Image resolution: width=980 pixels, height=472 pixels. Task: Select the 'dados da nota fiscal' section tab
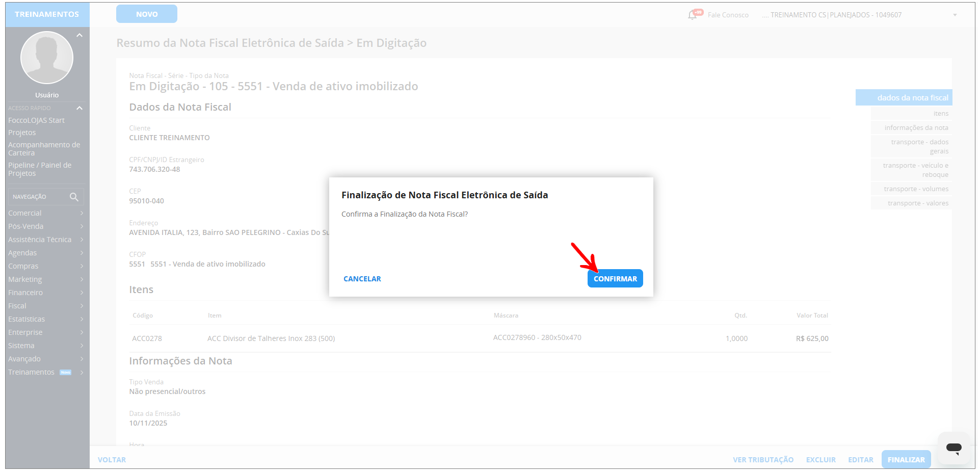(x=904, y=97)
